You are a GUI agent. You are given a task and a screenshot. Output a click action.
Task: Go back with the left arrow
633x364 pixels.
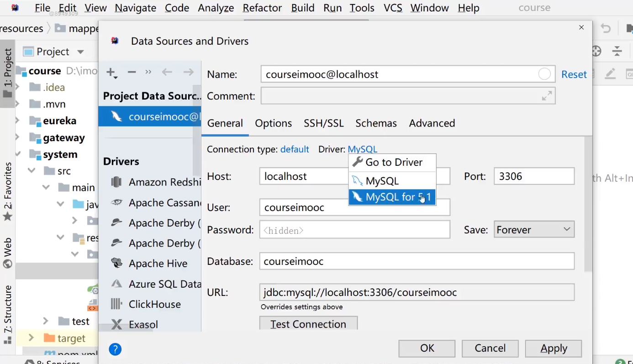[x=167, y=72]
